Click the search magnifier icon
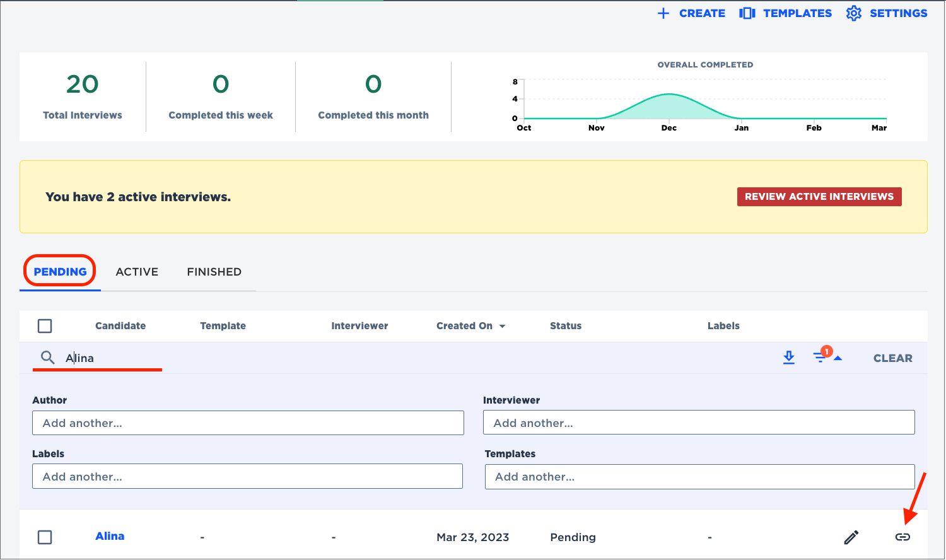Image resolution: width=946 pixels, height=560 pixels. [x=48, y=358]
